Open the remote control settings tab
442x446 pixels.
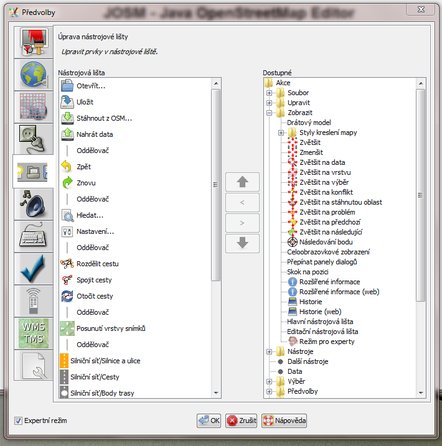33,300
